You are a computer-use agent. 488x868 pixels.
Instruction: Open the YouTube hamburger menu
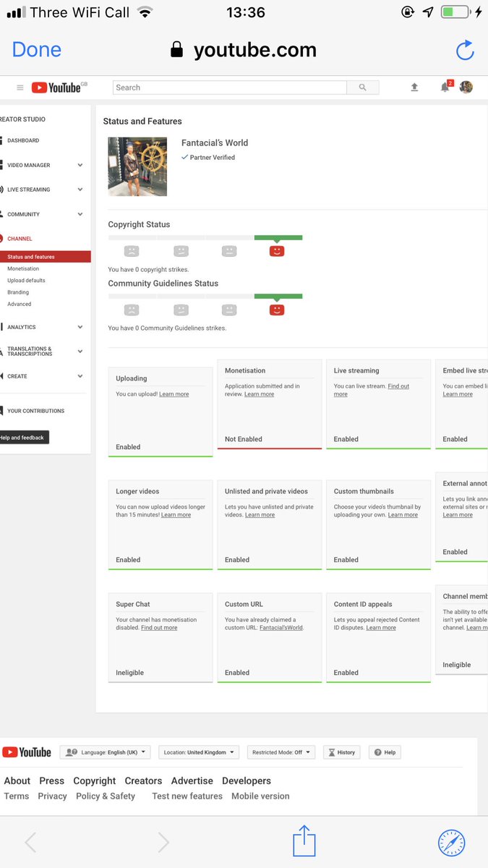point(20,88)
